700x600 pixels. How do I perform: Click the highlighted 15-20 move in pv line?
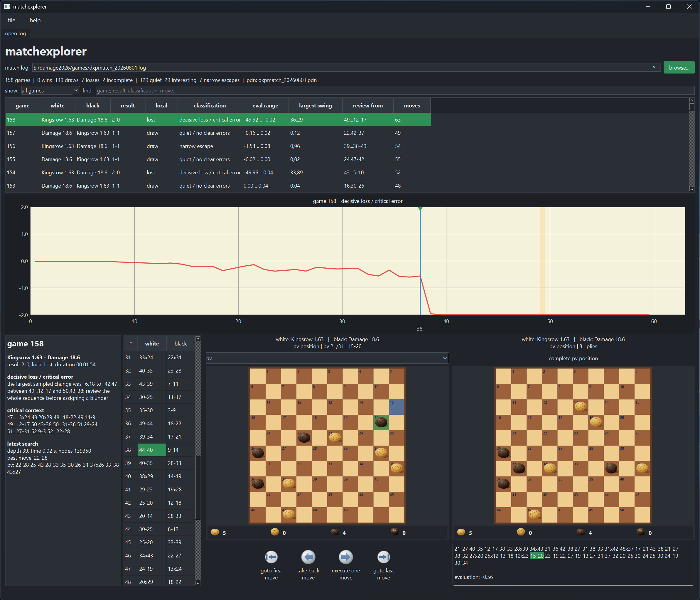tap(537, 556)
